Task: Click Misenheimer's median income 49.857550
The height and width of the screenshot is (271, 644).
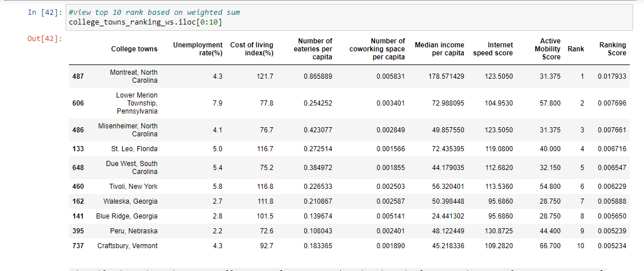Action: (448, 130)
